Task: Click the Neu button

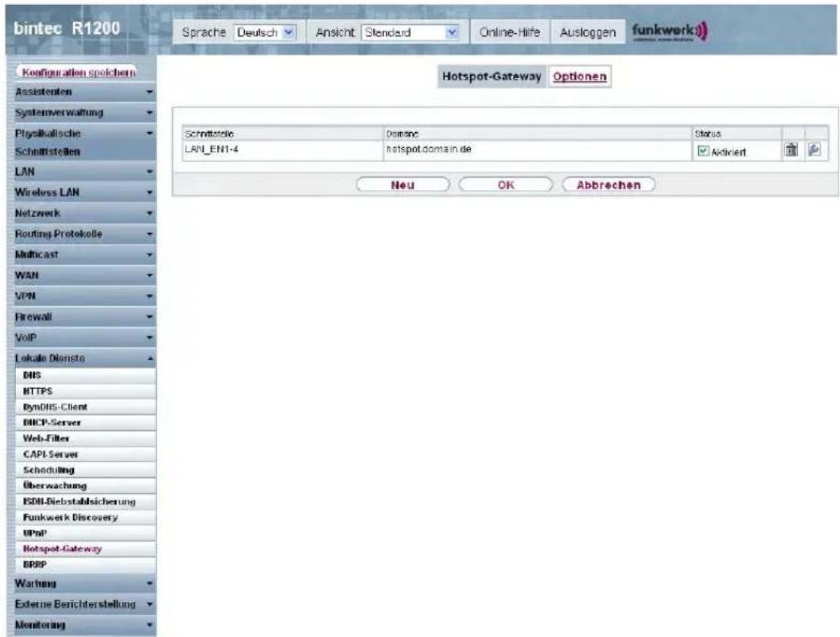Action: point(402,184)
